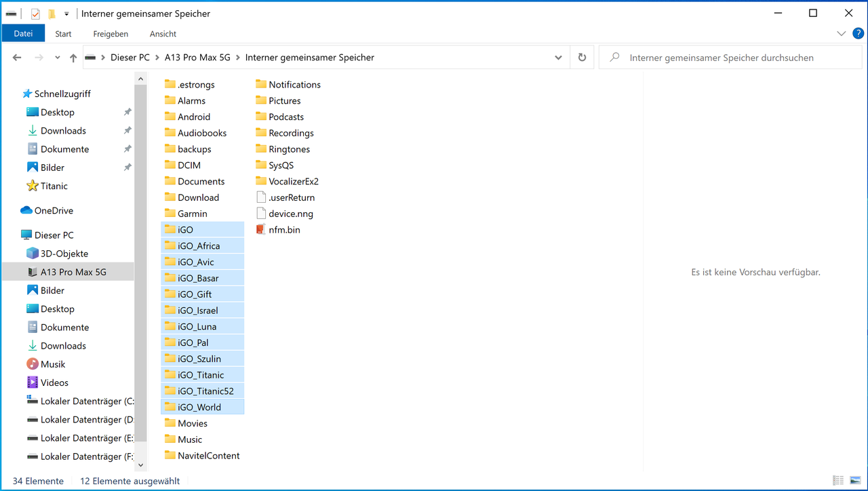Open the address bar history dropdown

coord(558,58)
